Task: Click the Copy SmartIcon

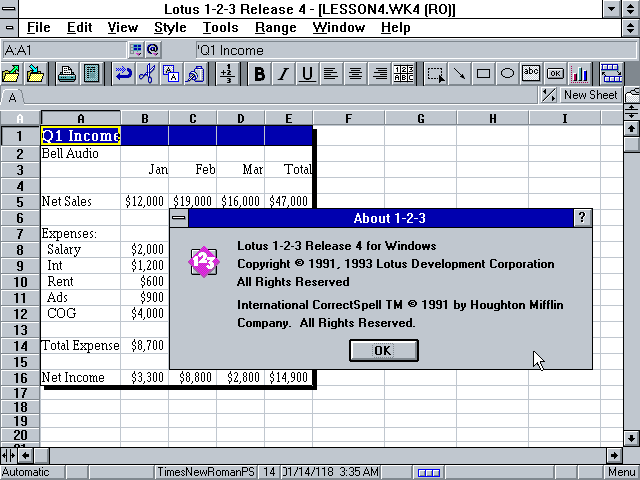Action: [x=171, y=74]
